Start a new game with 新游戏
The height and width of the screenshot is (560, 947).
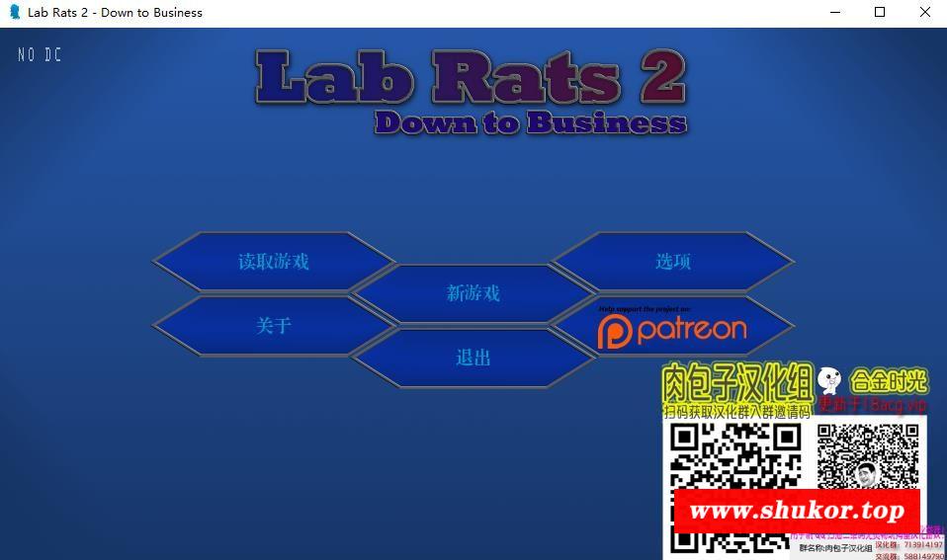[x=473, y=294]
